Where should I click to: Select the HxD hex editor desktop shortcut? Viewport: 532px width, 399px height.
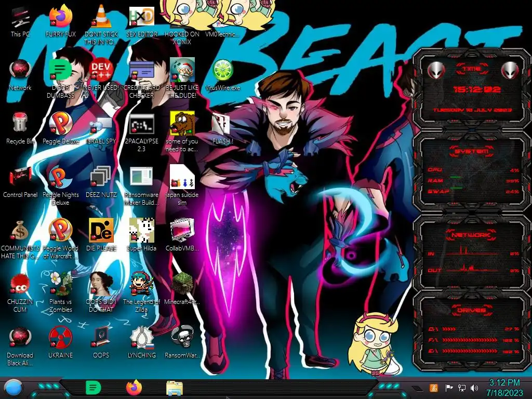[141, 22]
